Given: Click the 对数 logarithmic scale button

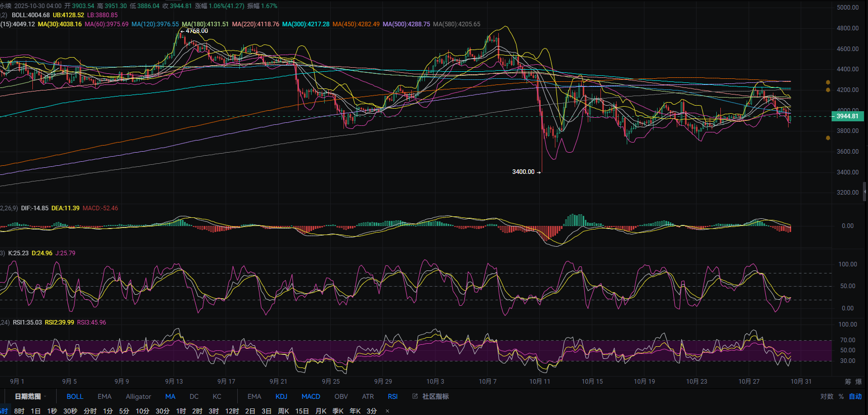Looking at the screenshot, I should coord(827,396).
